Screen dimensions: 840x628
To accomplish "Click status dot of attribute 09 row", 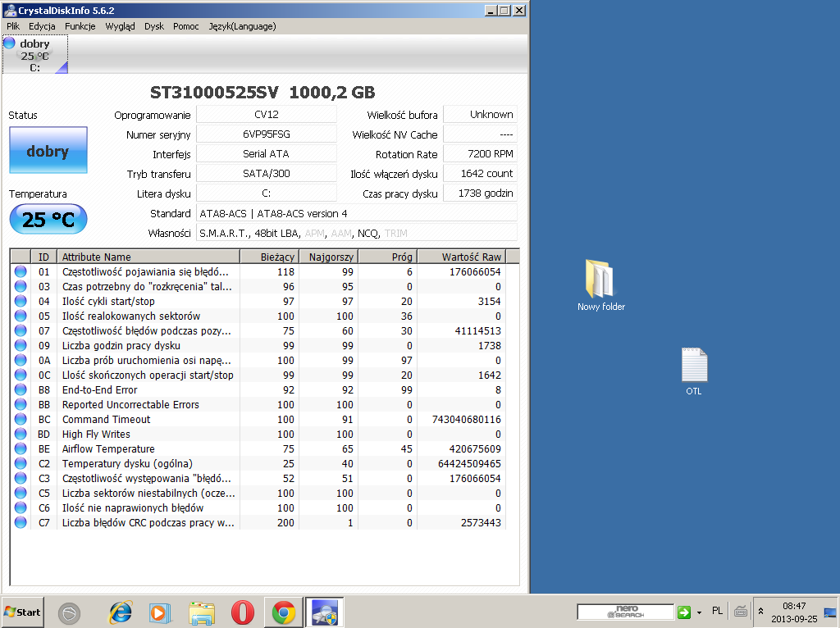I will click(21, 345).
